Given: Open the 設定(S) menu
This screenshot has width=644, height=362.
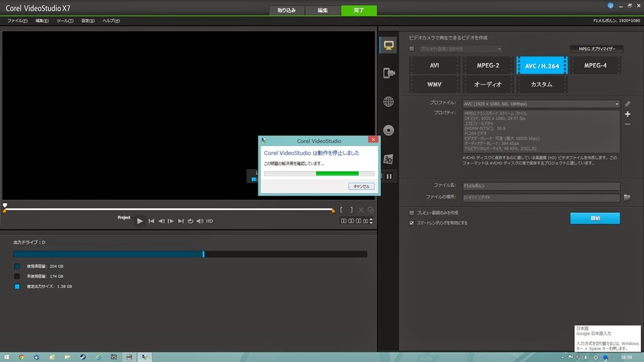Looking at the screenshot, I should click(87, 21).
